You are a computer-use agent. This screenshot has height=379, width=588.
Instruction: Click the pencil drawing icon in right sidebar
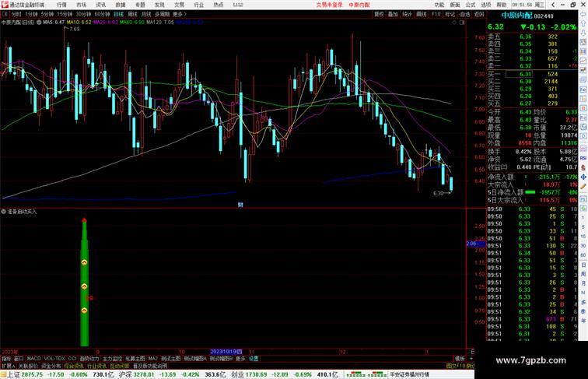[583, 187]
